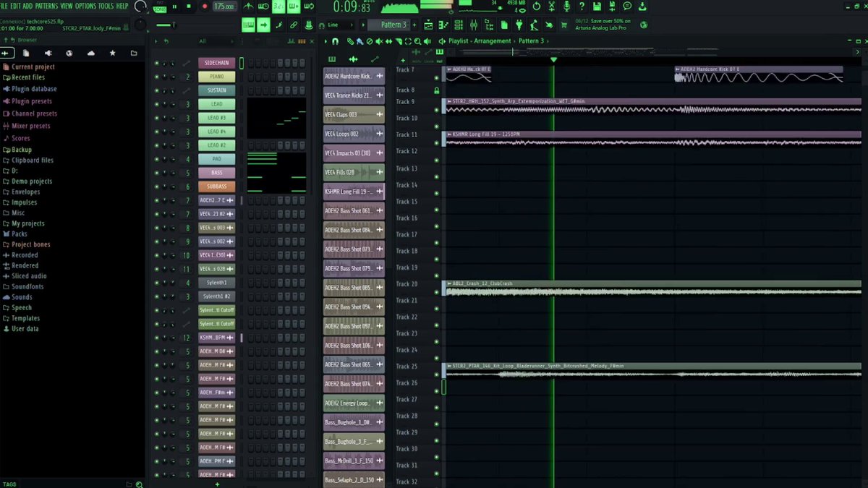Mute the Sylenth1 channel green light

(156, 283)
